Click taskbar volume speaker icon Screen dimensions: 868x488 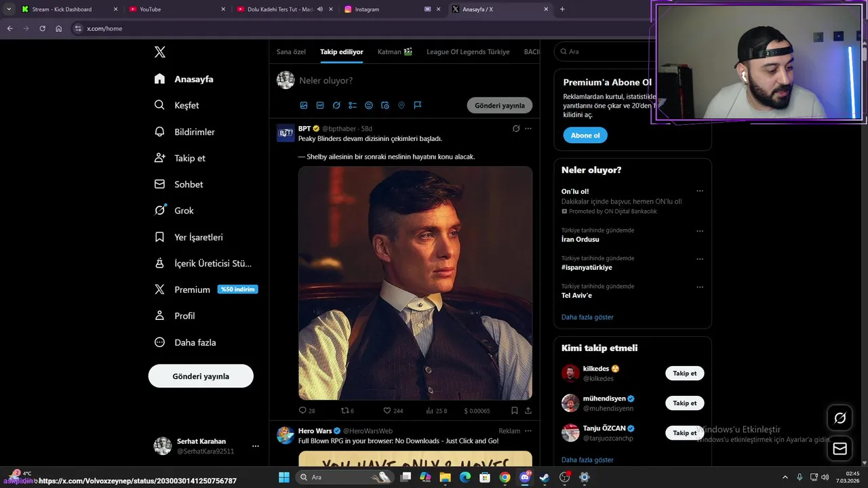(825, 477)
